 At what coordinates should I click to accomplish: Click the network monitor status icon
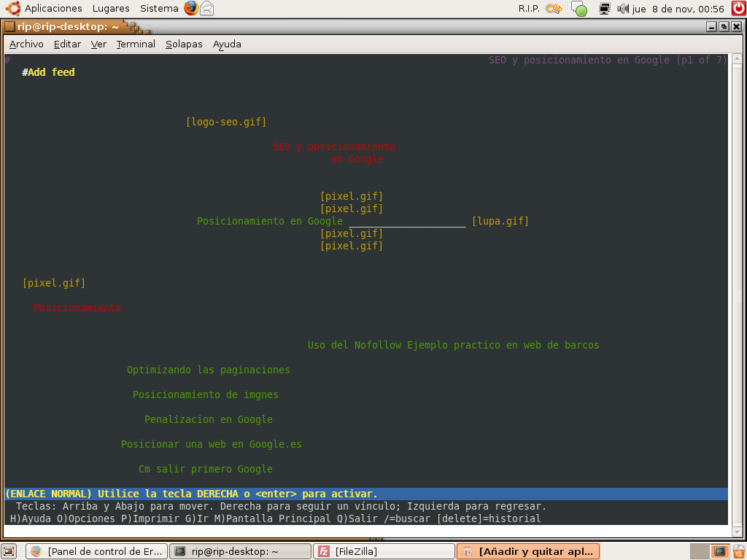[x=605, y=9]
